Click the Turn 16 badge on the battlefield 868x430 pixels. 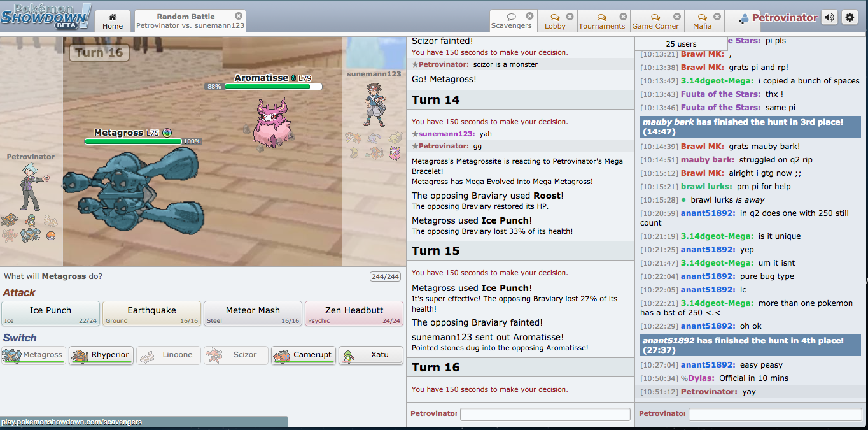point(99,52)
